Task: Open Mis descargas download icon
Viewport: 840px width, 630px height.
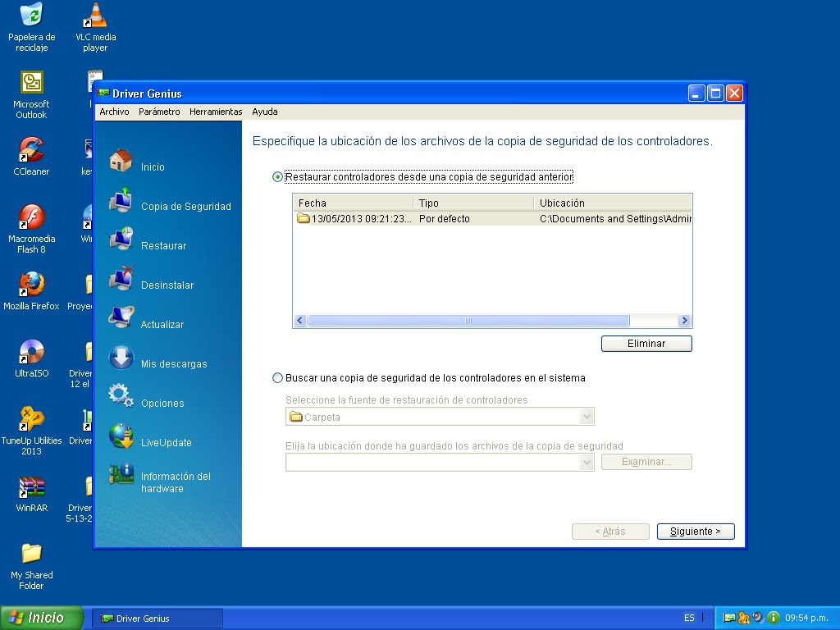Action: tap(121, 358)
